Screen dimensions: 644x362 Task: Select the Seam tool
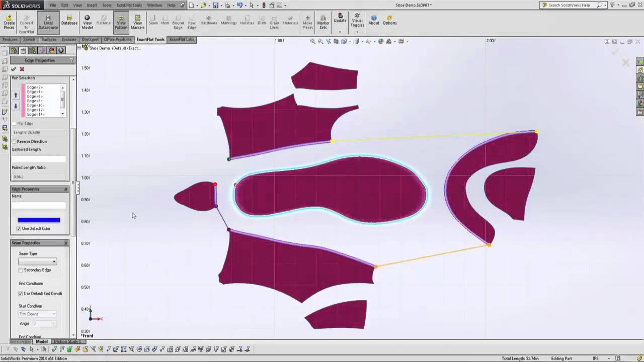coord(153,20)
